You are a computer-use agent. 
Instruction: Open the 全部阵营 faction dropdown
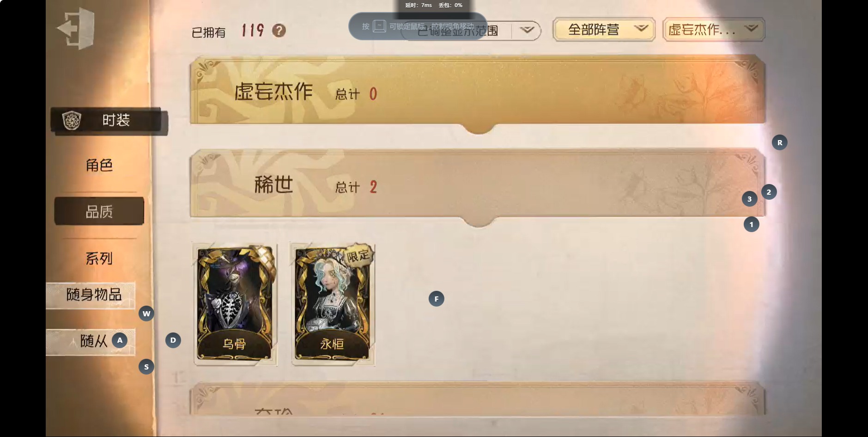click(x=604, y=30)
